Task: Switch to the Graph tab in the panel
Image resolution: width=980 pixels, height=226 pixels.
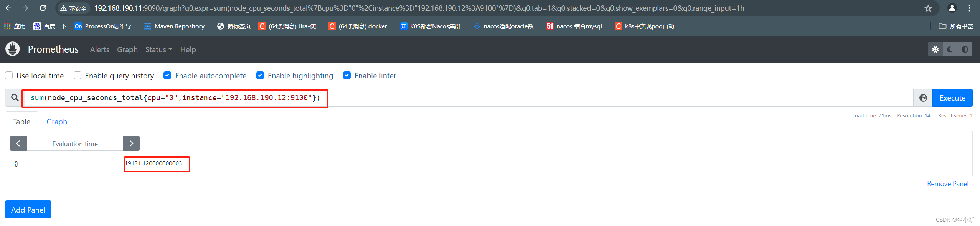Action: [57, 122]
